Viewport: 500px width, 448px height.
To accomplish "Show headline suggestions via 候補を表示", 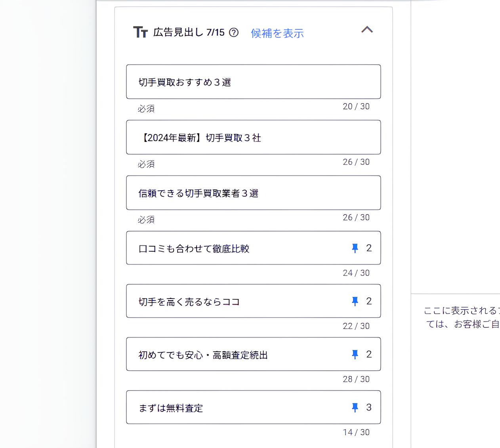I will [277, 33].
